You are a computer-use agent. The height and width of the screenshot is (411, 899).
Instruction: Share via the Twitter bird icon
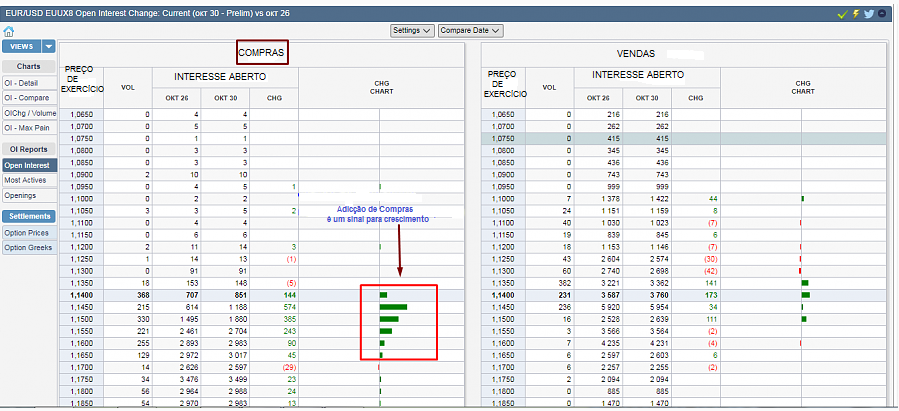(869, 14)
